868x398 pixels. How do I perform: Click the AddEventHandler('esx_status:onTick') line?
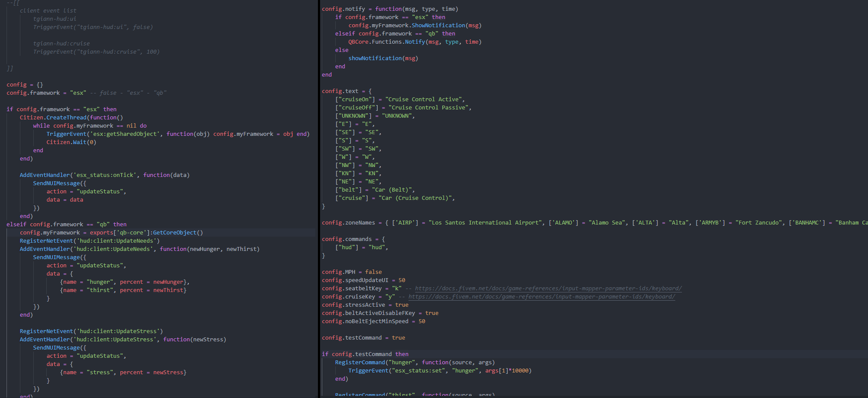click(105, 175)
